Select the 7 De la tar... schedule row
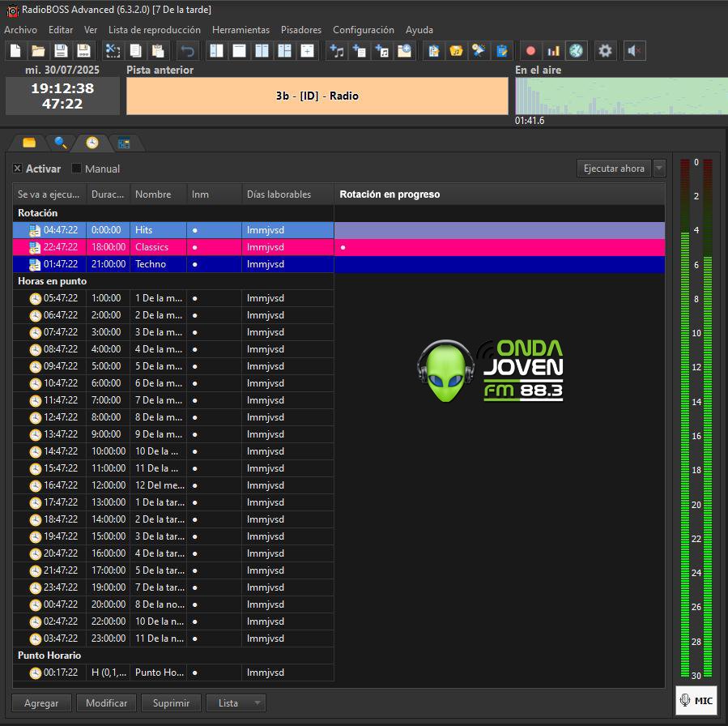 pos(173,587)
